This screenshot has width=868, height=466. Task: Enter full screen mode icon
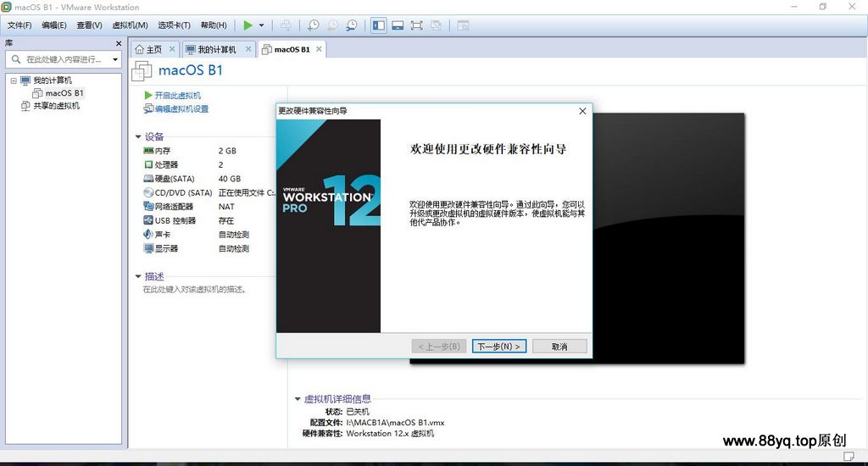tap(417, 25)
